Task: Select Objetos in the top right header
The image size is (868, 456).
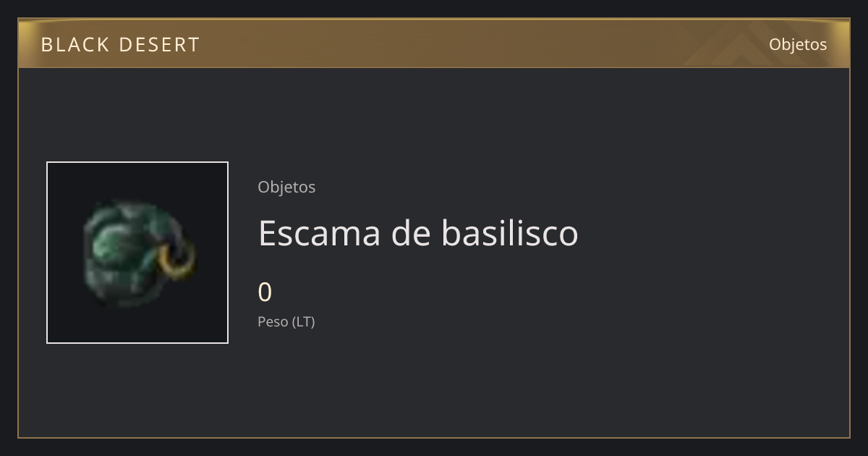Action: pyautogui.click(x=798, y=44)
